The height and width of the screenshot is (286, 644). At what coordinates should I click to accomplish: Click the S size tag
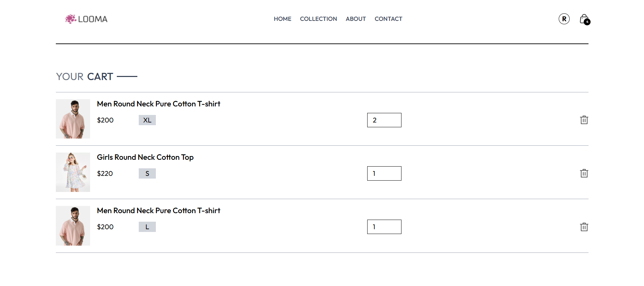(x=147, y=173)
